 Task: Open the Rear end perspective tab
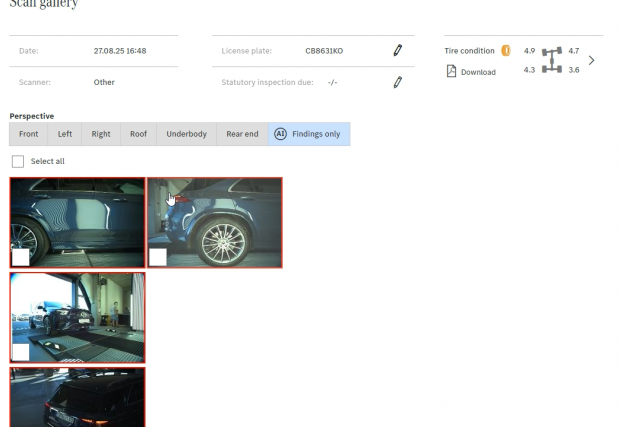pyautogui.click(x=242, y=134)
